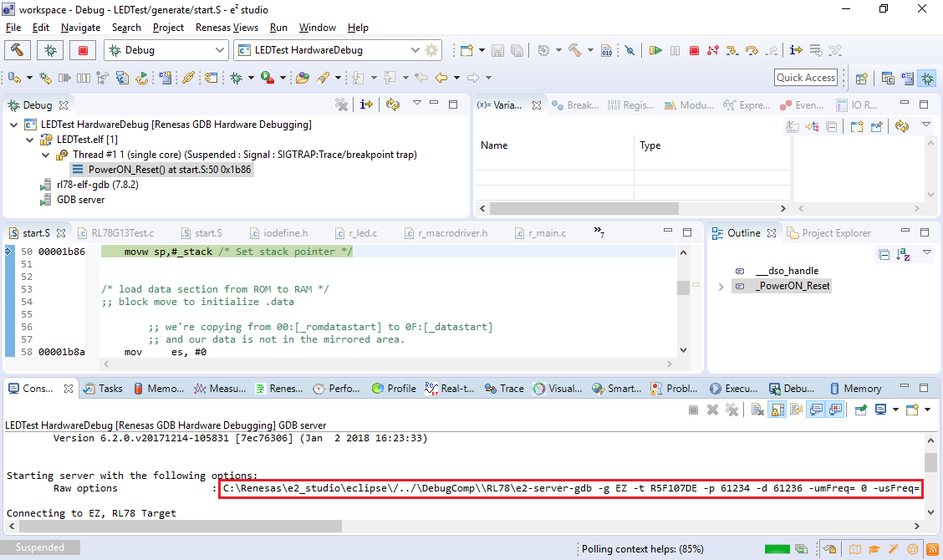Click the Quick Access field
This screenshot has height=560, width=943.
coord(806,78)
